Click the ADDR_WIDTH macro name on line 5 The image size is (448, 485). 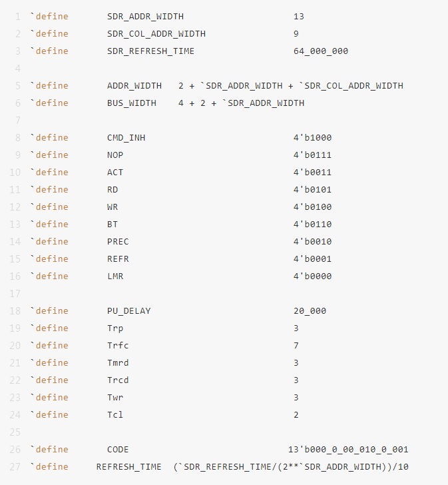tap(134, 86)
